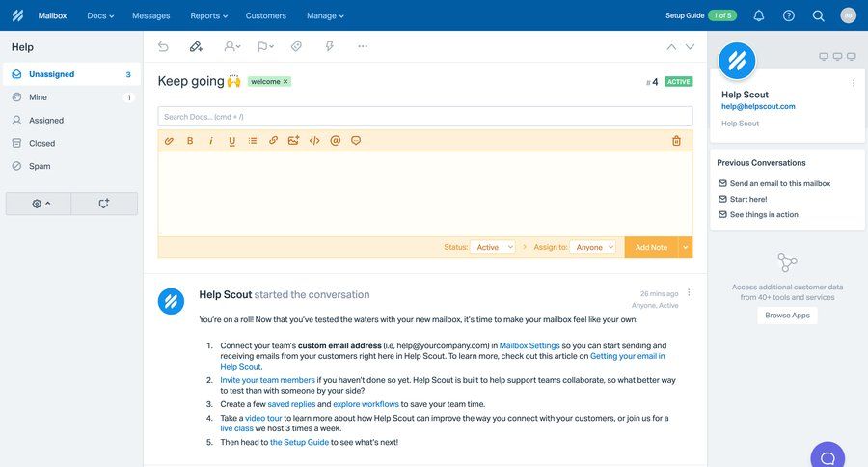Open the workflows lightning bolt icon

click(330, 46)
